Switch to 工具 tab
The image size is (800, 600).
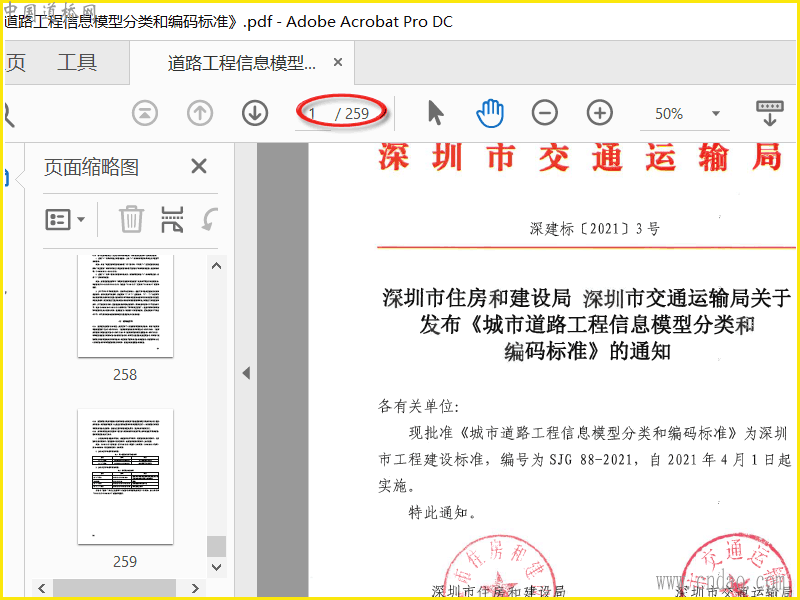(77, 63)
